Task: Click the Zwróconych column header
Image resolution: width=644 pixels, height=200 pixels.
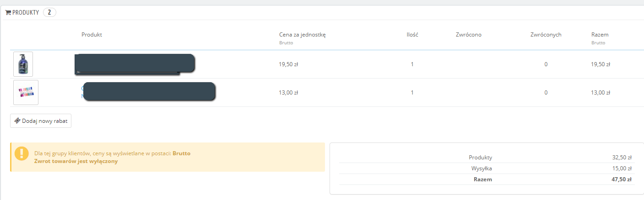Action: 546,35
